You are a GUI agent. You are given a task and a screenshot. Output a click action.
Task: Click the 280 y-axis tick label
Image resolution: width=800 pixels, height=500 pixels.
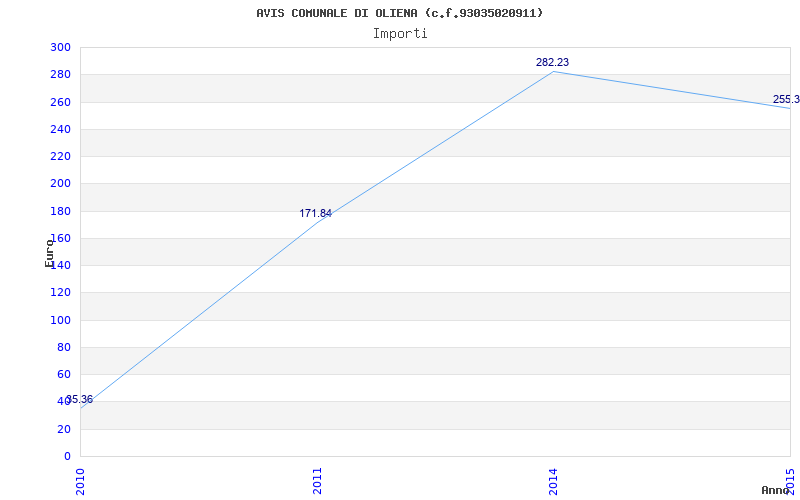point(60,74)
